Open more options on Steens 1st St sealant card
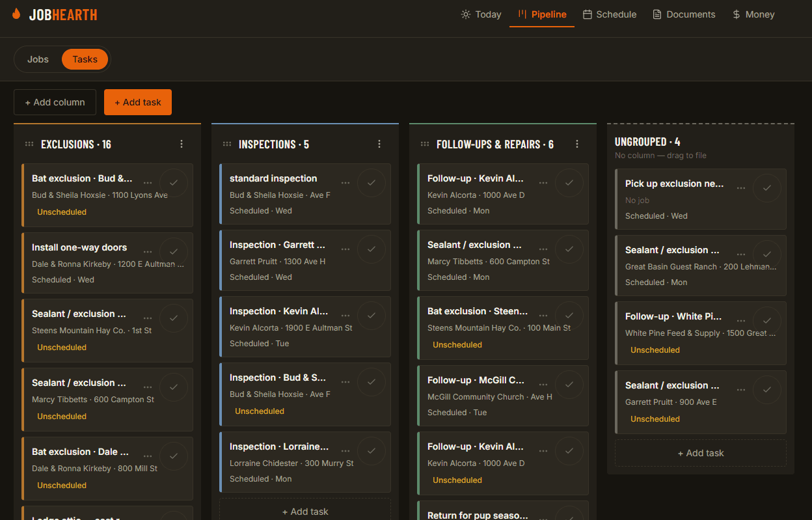The width and height of the screenshot is (812, 520). pos(148,318)
